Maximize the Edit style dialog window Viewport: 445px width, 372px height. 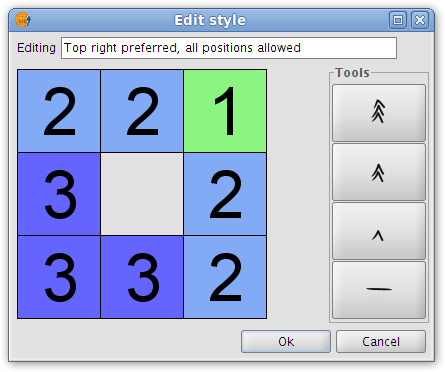[x=398, y=20]
